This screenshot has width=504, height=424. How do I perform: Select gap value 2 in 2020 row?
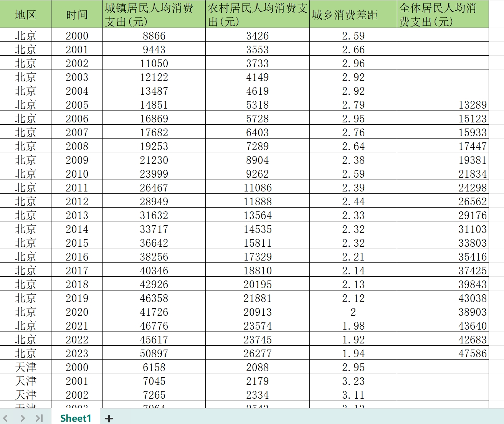coord(353,312)
